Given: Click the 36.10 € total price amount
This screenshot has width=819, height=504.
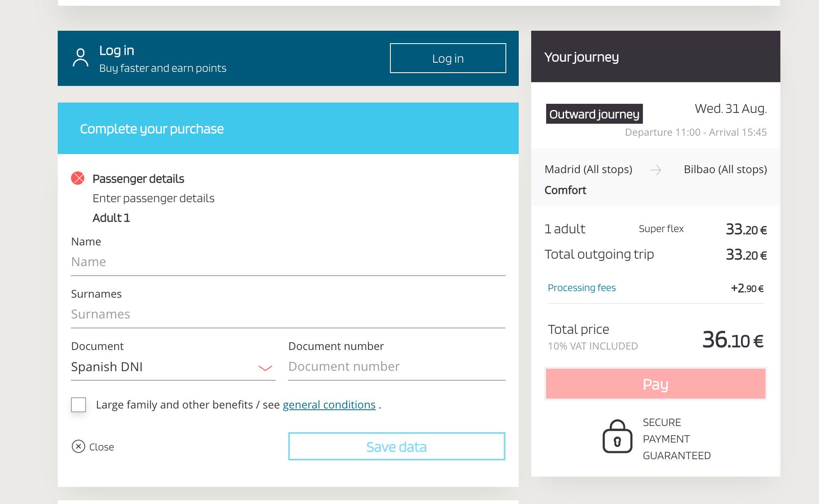Looking at the screenshot, I should 733,340.
